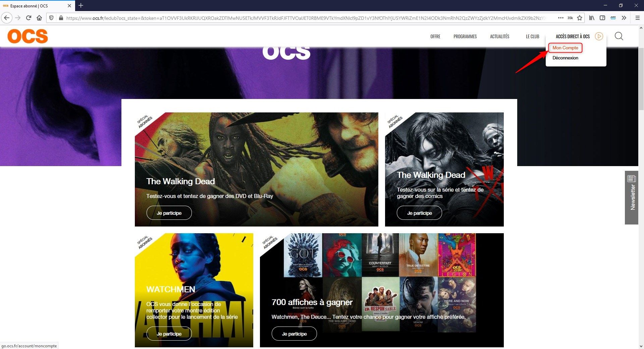This screenshot has width=644, height=349.
Task: Go back with the browser back arrow
Action: (x=7, y=18)
